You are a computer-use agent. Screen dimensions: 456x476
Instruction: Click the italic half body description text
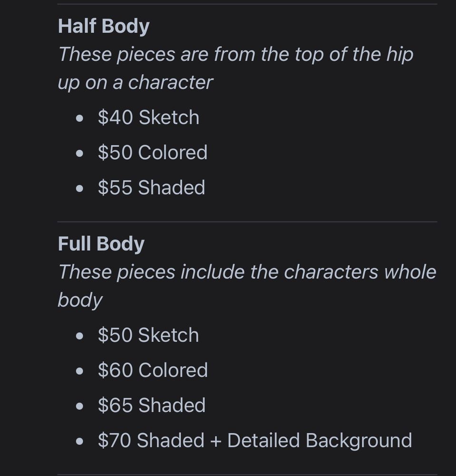235,69
